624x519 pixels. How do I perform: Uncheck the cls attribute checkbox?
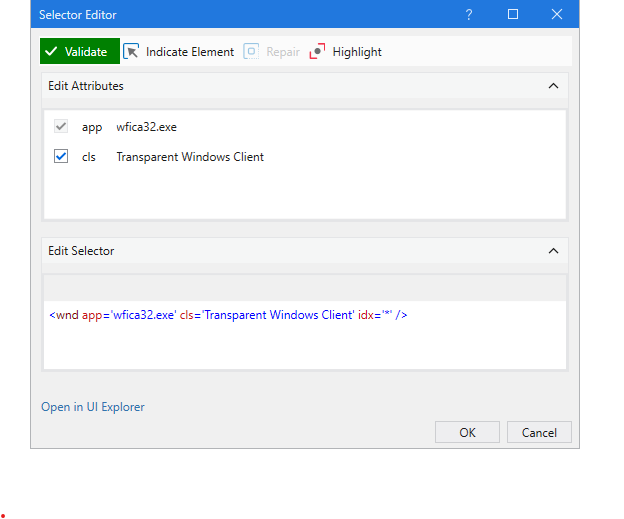[x=61, y=156]
